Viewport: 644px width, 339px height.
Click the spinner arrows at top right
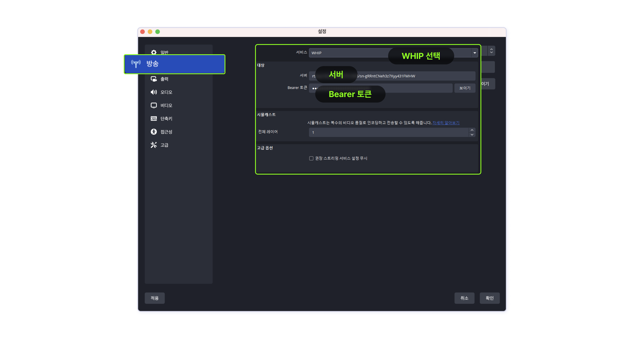pyautogui.click(x=491, y=51)
